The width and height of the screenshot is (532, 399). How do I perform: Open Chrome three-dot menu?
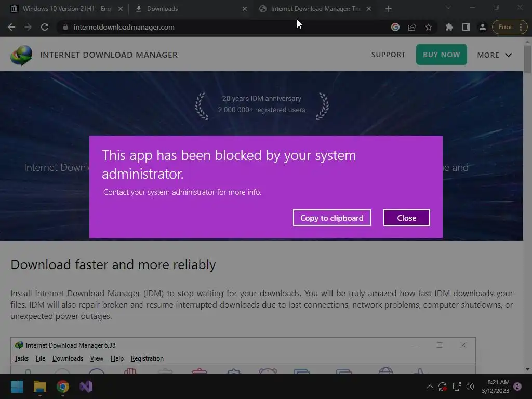tap(521, 27)
